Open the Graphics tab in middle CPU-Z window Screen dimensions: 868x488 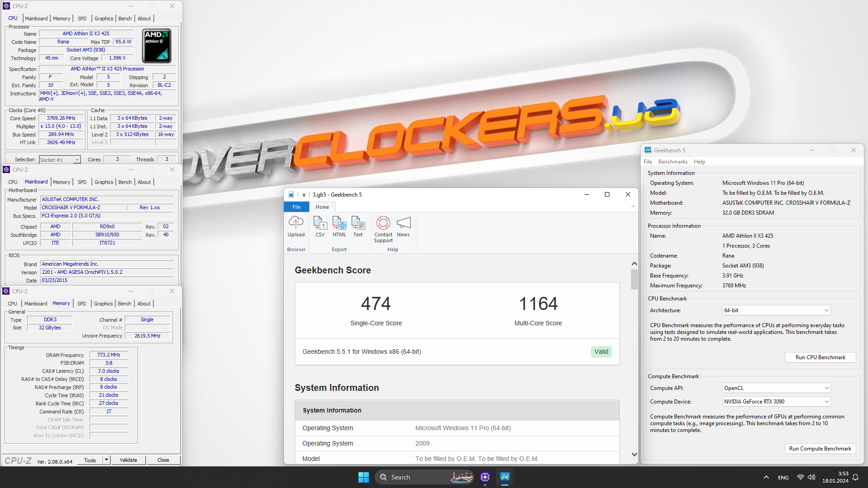click(104, 182)
